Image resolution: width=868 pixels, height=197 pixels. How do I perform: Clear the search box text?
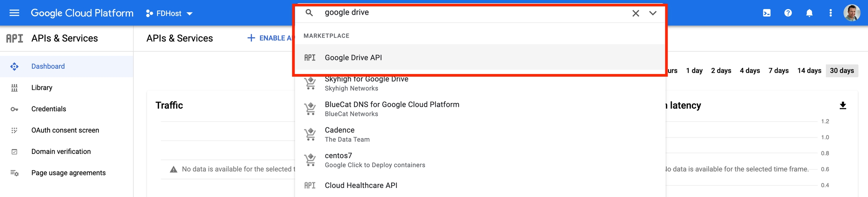(636, 13)
